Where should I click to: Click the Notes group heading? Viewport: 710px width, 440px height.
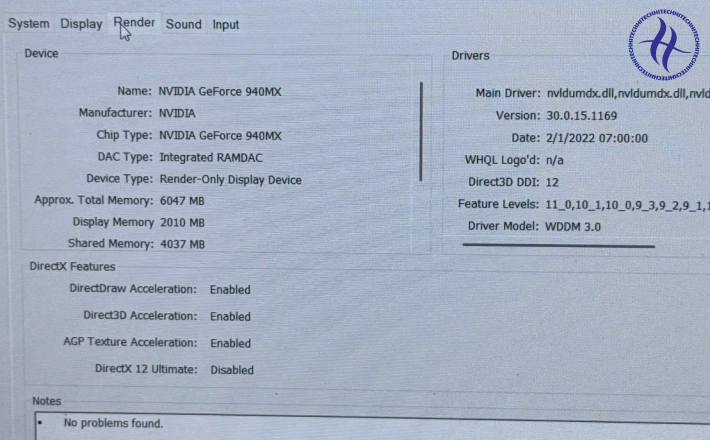tap(47, 401)
